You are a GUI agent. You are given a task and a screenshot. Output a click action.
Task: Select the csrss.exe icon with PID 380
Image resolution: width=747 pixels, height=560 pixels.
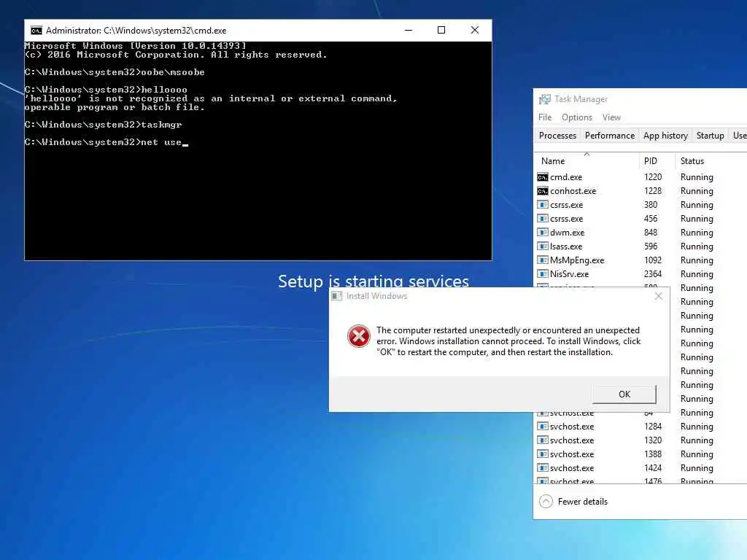(543, 205)
